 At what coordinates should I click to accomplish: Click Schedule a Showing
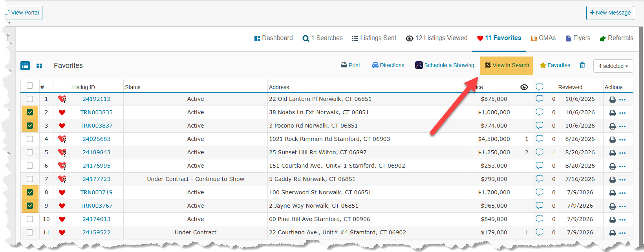(x=445, y=65)
